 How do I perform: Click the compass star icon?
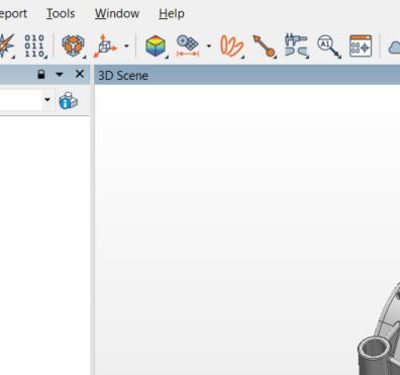7,46
